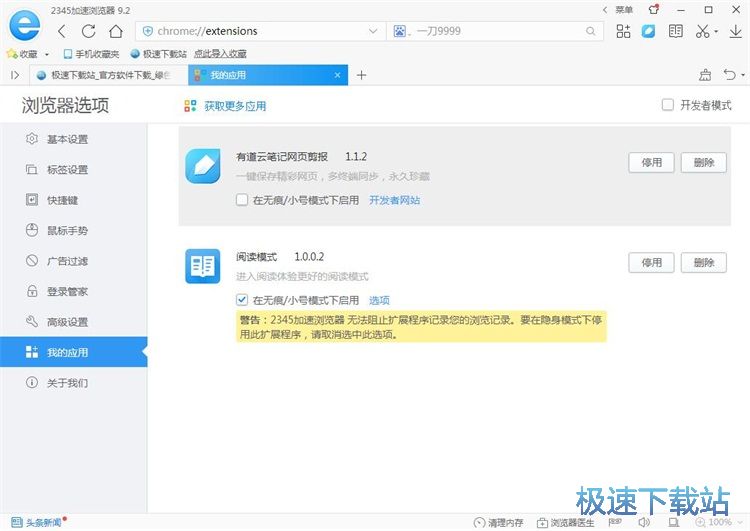This screenshot has width=750, height=531.
Task: Open the downloads arrow icon
Action: [x=736, y=32]
